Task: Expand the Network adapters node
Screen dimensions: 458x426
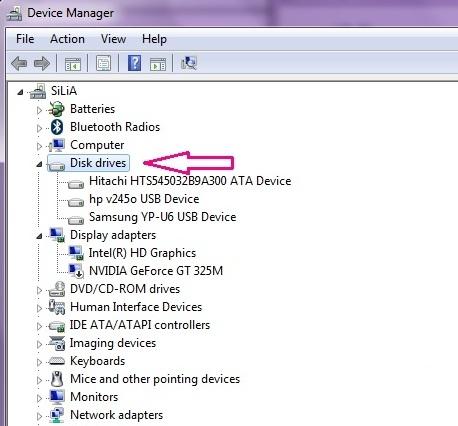Action: coord(39,416)
